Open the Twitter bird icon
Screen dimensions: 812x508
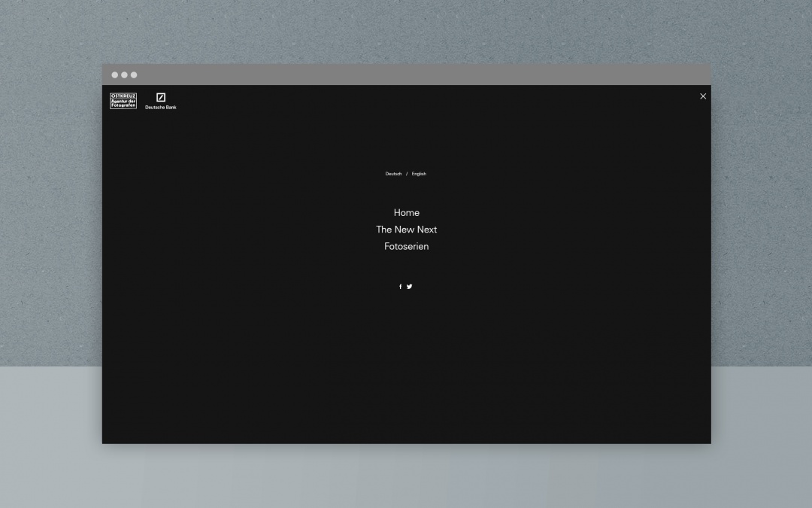tap(410, 287)
